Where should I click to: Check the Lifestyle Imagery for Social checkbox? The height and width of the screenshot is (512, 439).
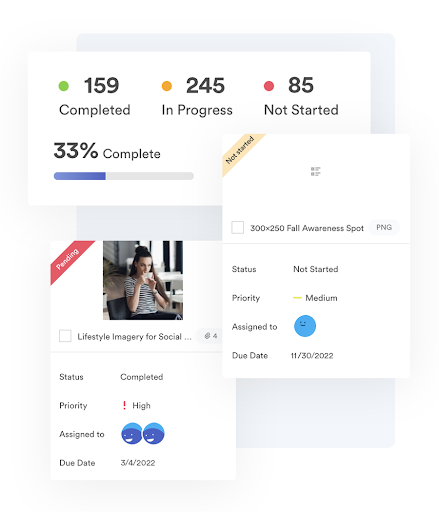pos(65,336)
